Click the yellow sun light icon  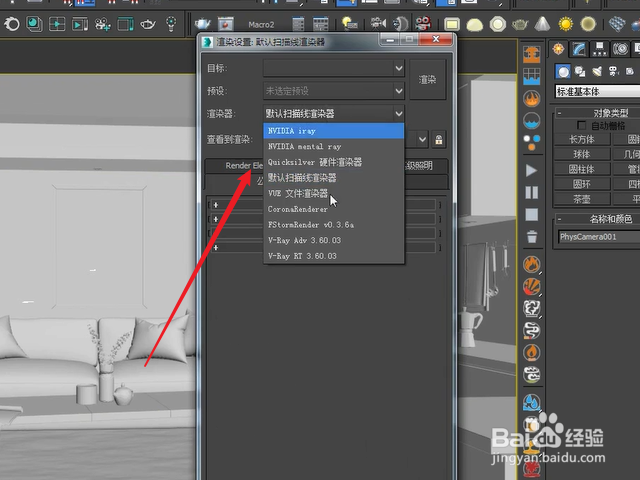566,24
